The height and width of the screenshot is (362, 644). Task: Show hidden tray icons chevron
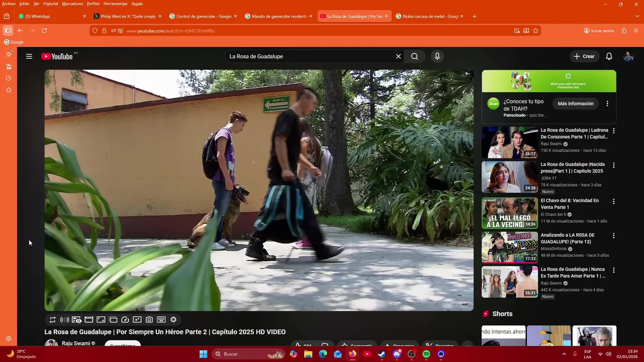click(x=565, y=354)
